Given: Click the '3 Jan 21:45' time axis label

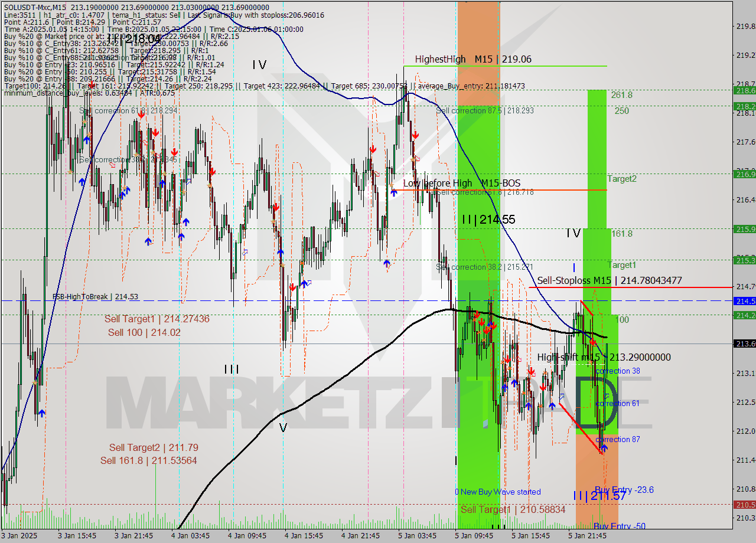Looking at the screenshot, I should pos(133,535).
